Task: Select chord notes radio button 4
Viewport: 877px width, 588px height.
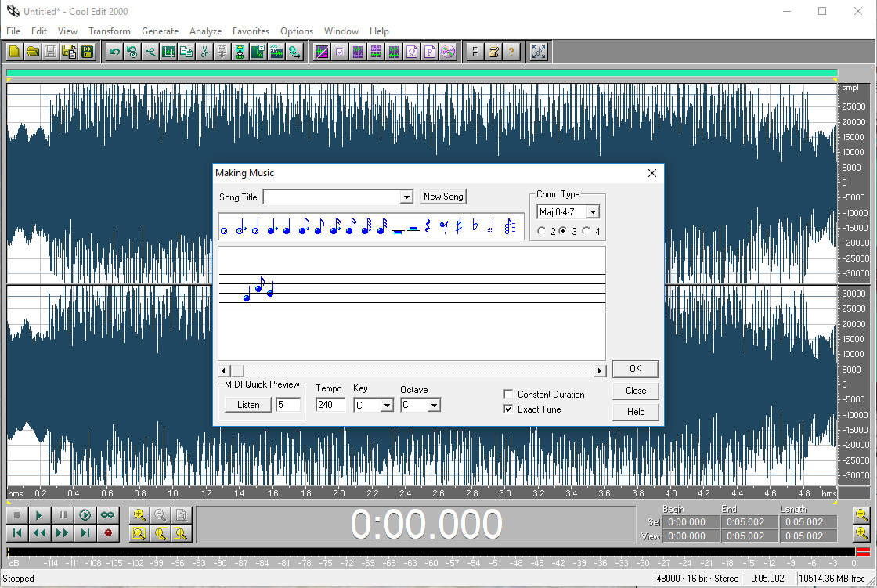Action: (x=586, y=230)
